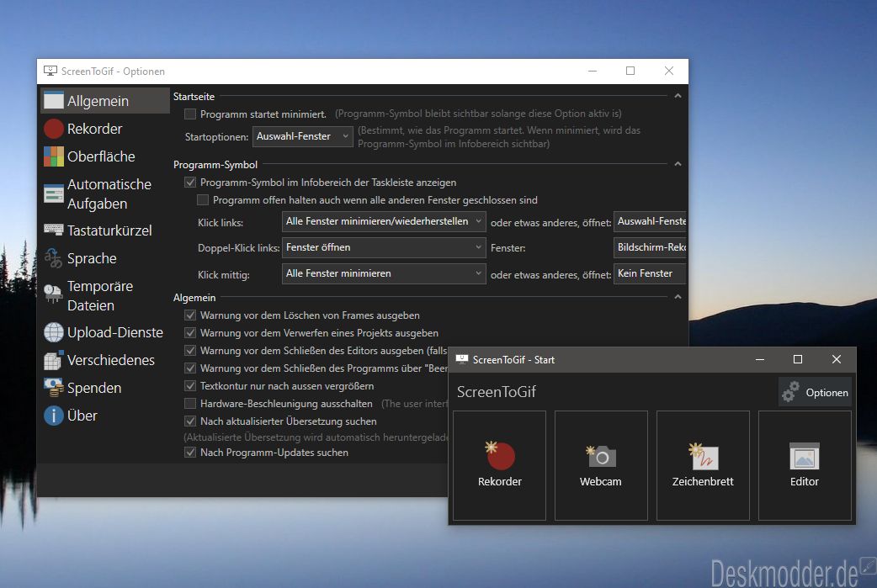Image resolution: width=877 pixels, height=588 pixels.
Task: Click the Tastaturkürzel keyboard icon
Action: click(54, 230)
